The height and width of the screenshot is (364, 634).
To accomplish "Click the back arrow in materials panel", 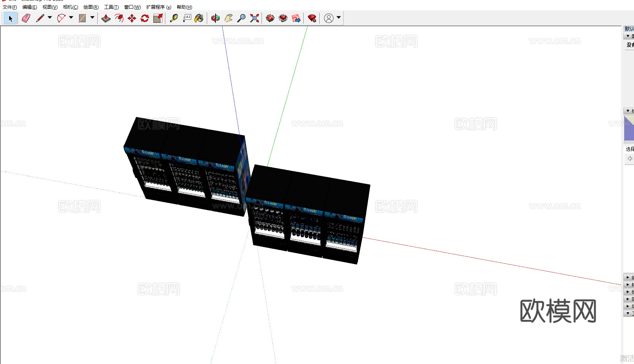I will point(630,158).
